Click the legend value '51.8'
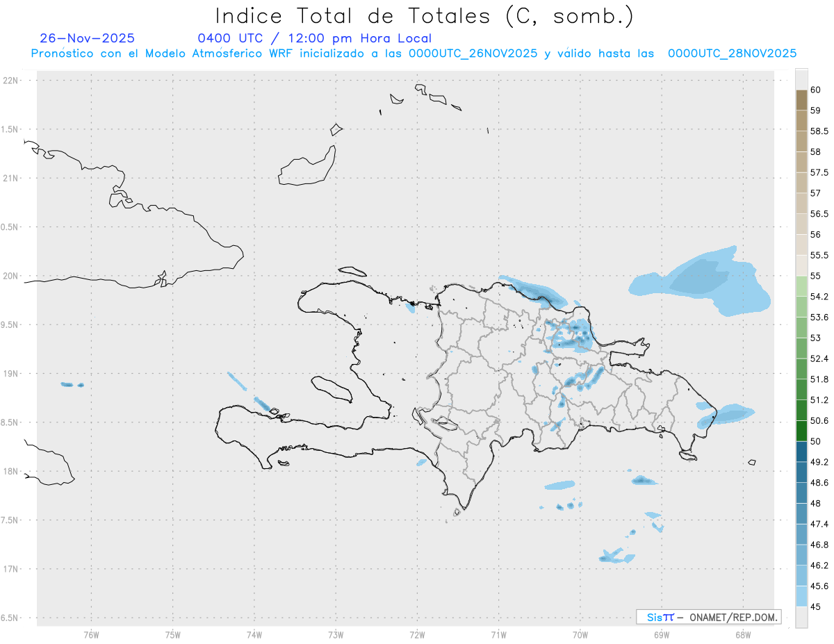The height and width of the screenshot is (644, 834). click(x=819, y=379)
